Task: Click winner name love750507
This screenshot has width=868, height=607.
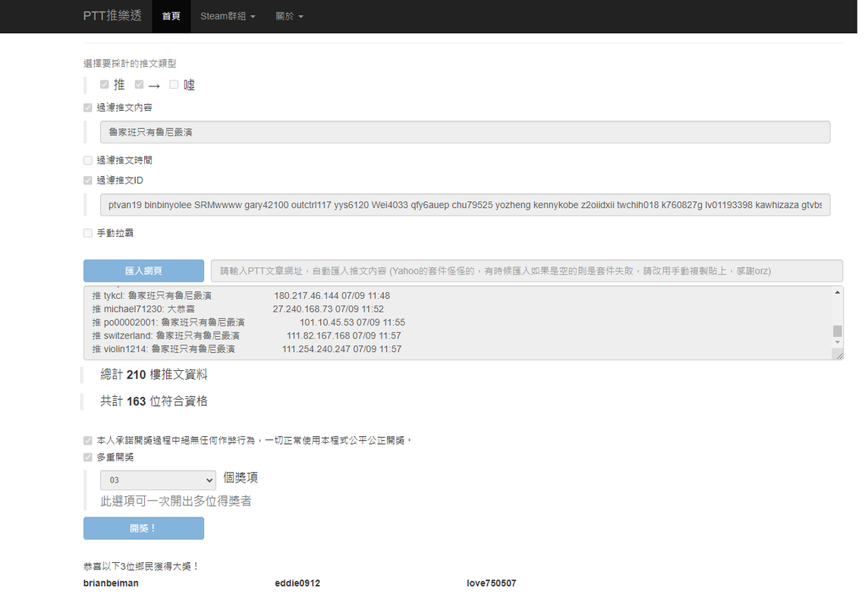Action: pos(492,583)
